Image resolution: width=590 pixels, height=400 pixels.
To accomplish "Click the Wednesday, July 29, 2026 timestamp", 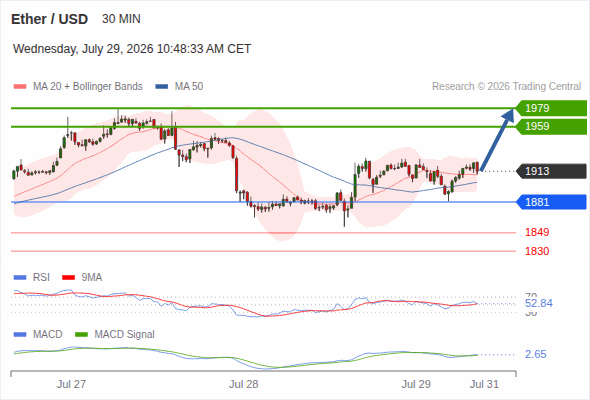I will point(132,49).
